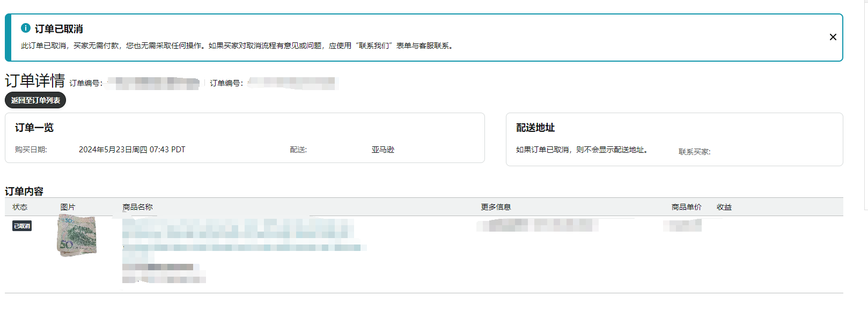Click the 图片 column header

[68, 207]
